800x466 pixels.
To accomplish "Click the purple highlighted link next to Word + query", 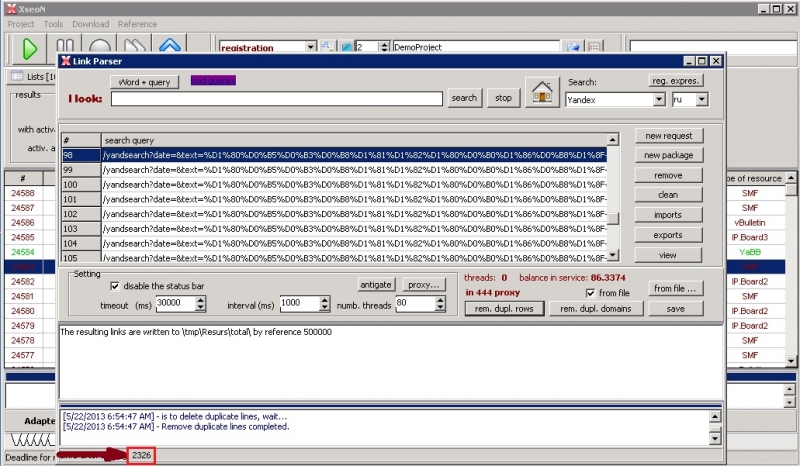I will pyautogui.click(x=213, y=81).
